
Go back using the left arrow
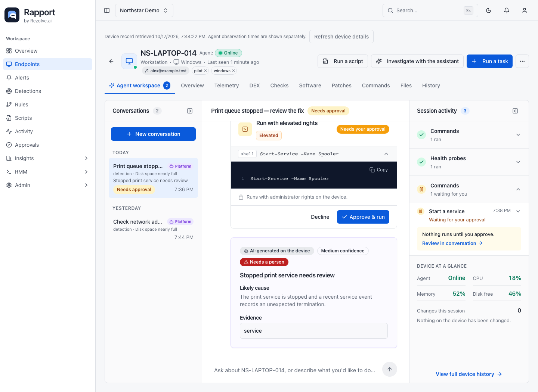(x=111, y=61)
